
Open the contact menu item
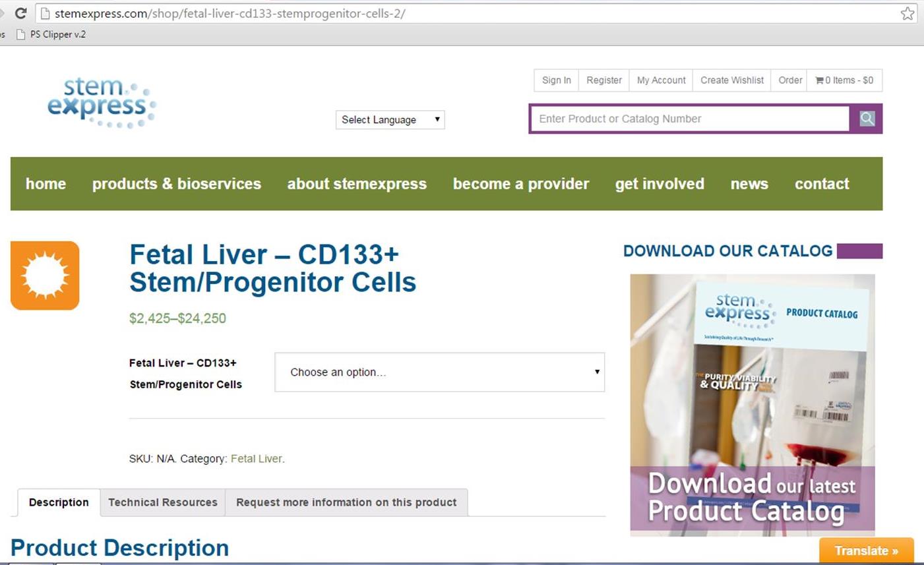[822, 184]
